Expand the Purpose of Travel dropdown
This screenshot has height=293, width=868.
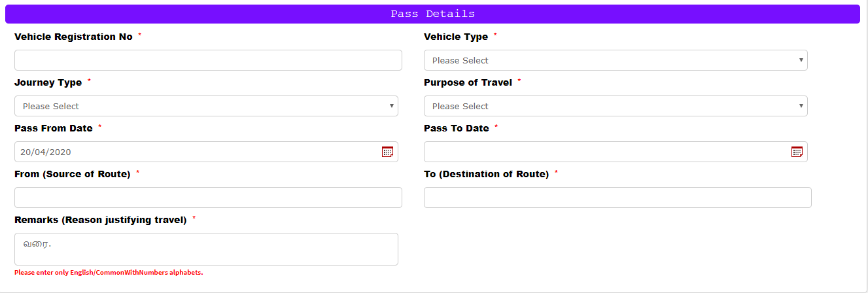(x=616, y=106)
